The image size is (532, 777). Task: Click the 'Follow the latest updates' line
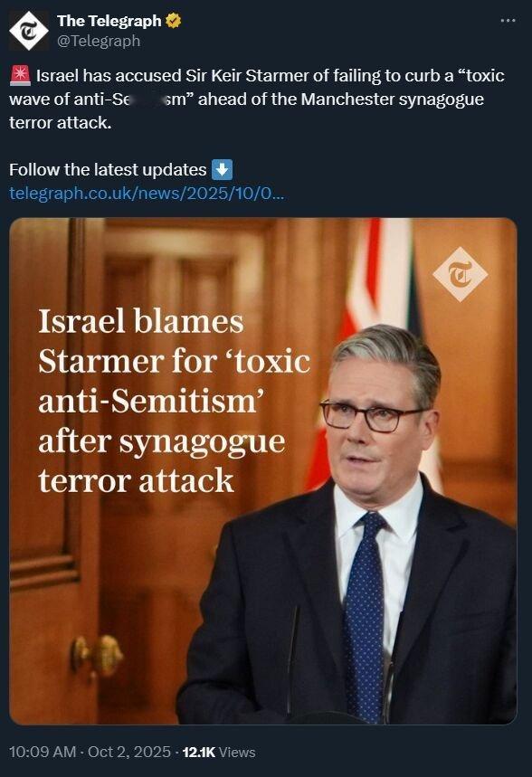[108, 169]
